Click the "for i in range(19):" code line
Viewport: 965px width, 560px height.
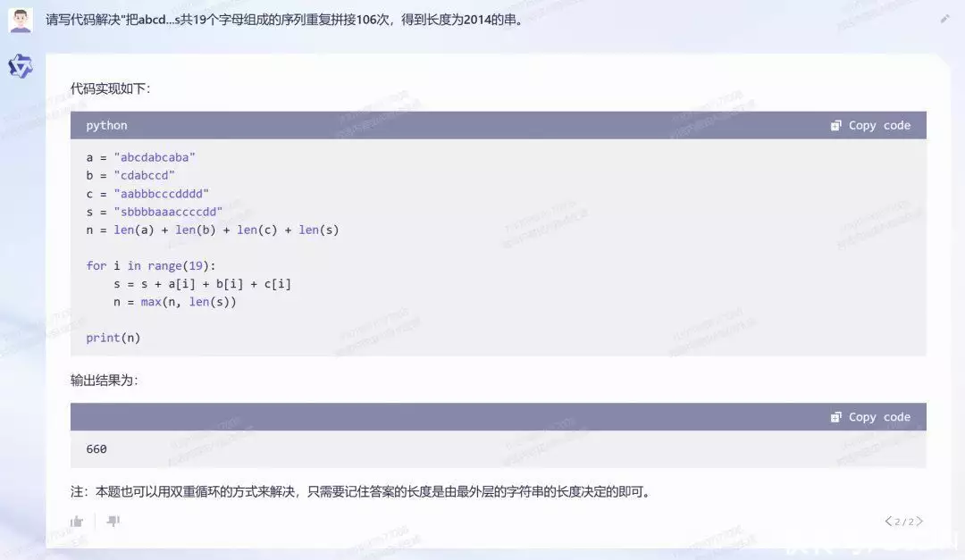tap(151, 265)
